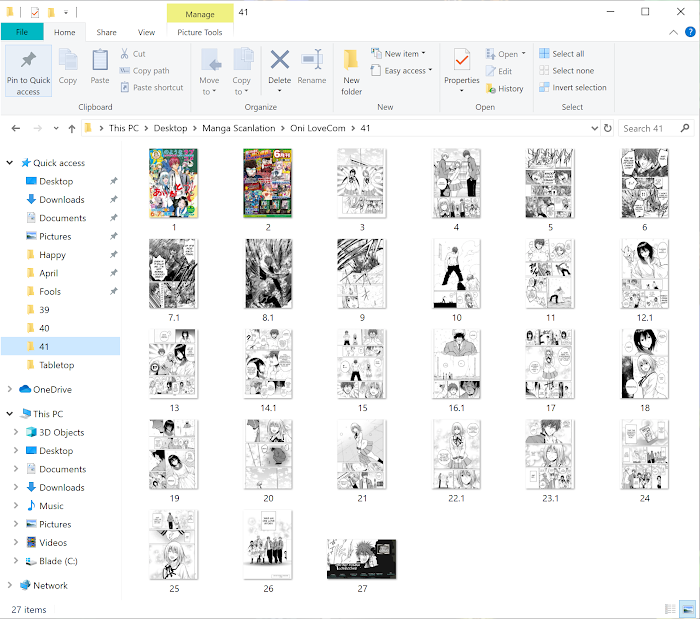Click Invert selection in Select group
Image resolution: width=700 pixels, height=619 pixels.
click(x=572, y=87)
